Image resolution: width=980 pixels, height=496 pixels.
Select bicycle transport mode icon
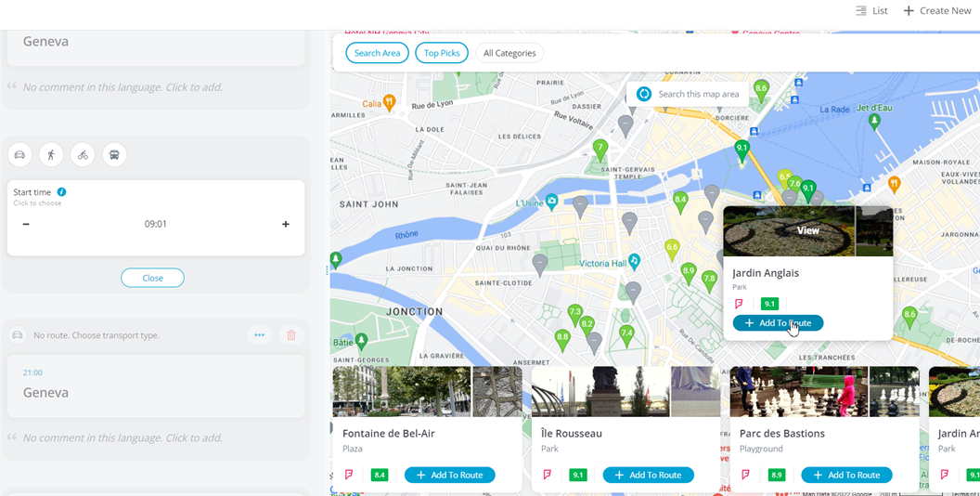(x=83, y=154)
